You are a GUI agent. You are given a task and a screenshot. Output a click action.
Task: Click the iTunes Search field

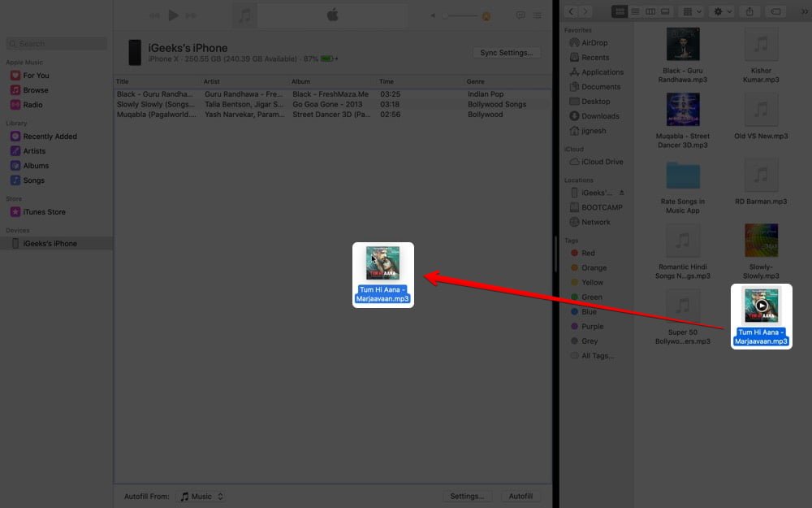pos(57,44)
